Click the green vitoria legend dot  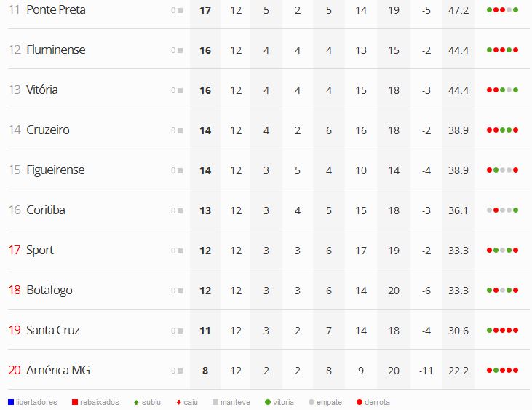pyautogui.click(x=268, y=402)
